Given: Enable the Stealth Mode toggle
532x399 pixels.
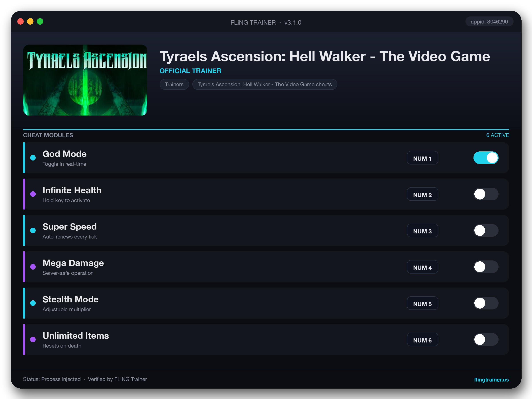Looking at the screenshot, I should (x=486, y=303).
